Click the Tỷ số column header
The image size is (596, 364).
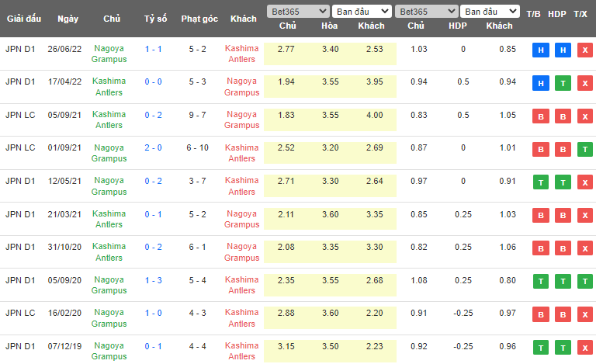(154, 19)
